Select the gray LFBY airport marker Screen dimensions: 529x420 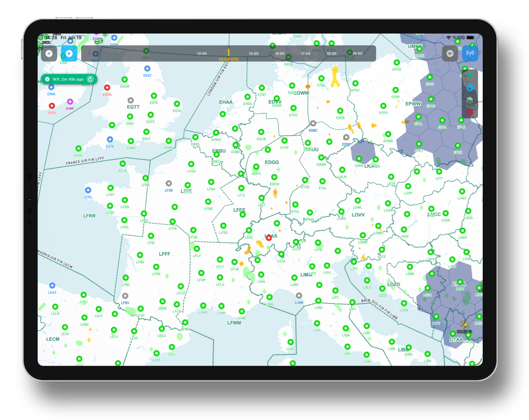(x=125, y=296)
